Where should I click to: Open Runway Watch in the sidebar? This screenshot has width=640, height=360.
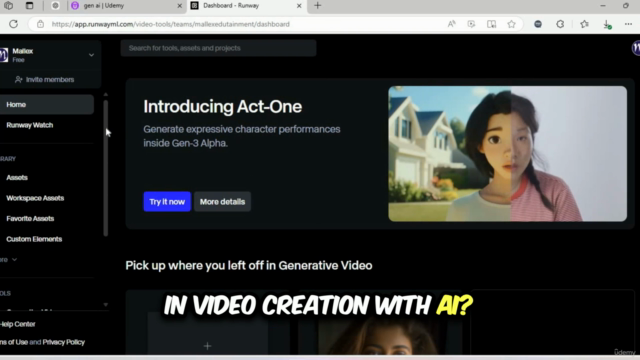click(29, 125)
